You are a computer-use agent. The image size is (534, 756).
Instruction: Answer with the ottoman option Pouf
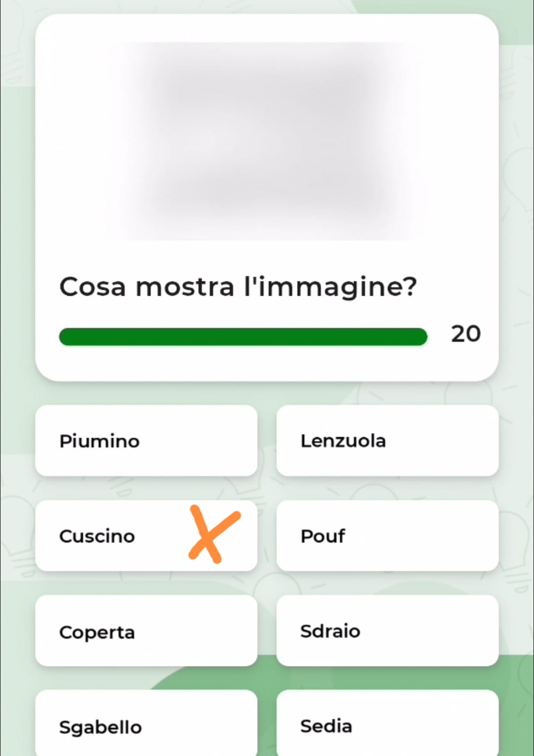[x=388, y=535]
